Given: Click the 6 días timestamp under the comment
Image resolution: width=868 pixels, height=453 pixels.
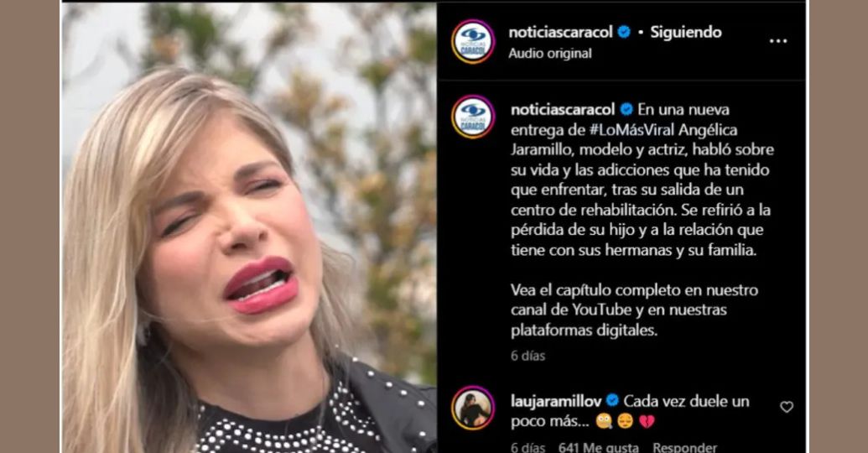Looking at the screenshot, I should (x=528, y=446).
